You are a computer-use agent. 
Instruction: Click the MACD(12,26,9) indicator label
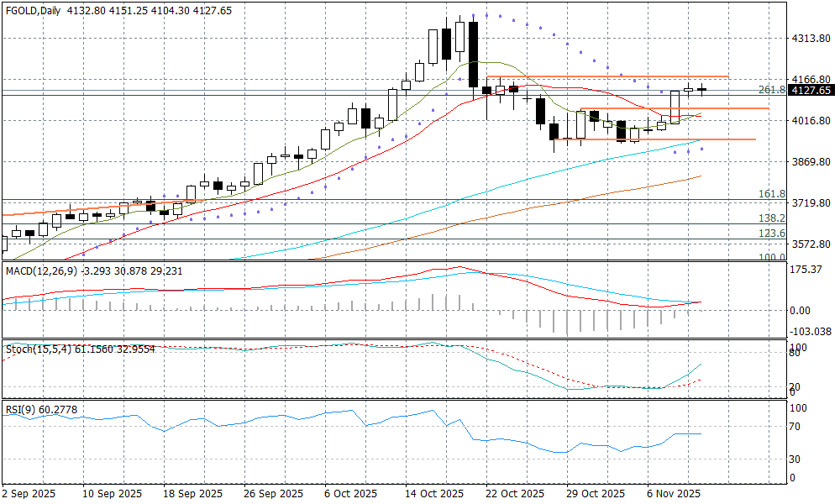tap(39, 270)
